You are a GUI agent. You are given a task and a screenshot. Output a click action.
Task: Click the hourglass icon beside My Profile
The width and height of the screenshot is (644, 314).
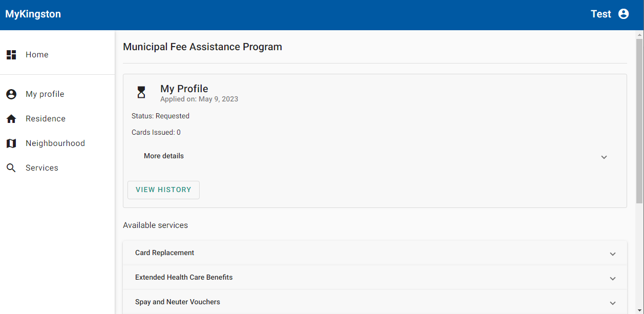point(141,92)
